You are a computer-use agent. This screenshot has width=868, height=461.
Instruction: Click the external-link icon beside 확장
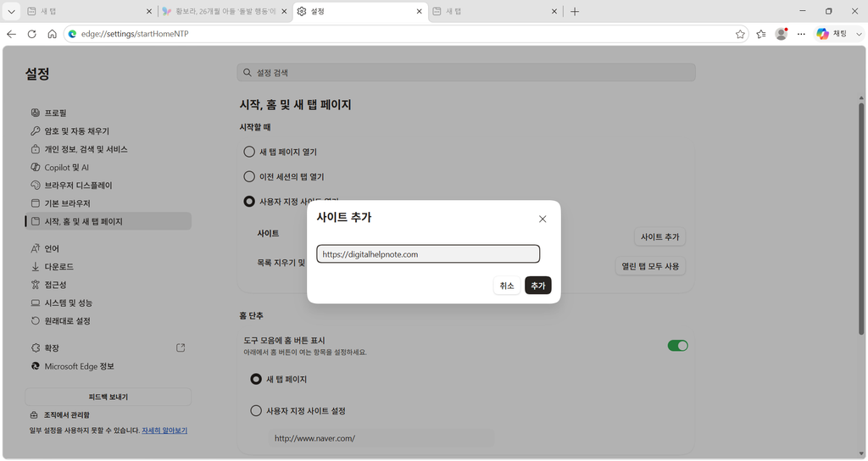[181, 348]
